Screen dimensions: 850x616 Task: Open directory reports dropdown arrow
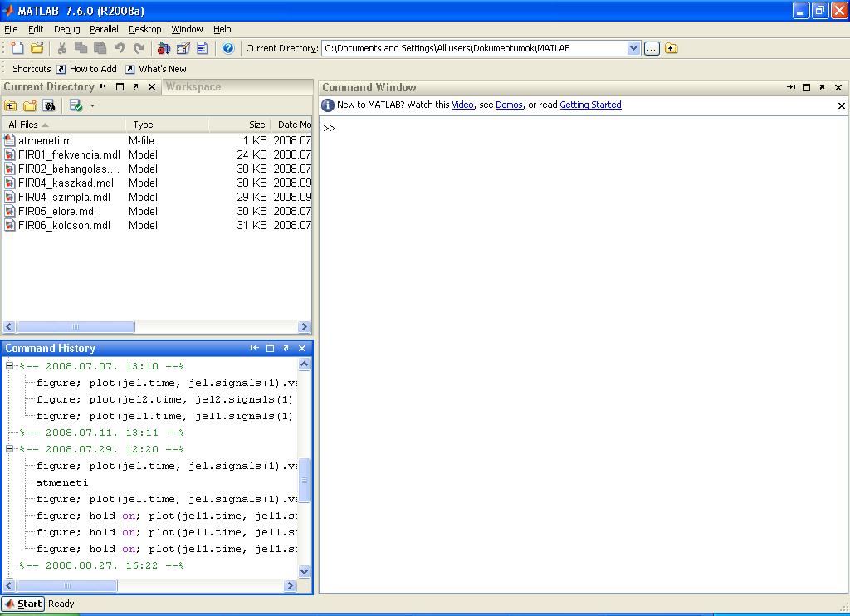pyautogui.click(x=92, y=105)
